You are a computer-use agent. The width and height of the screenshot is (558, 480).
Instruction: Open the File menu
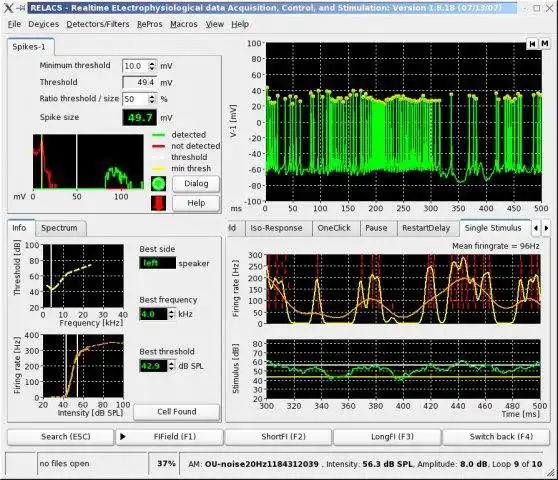coord(14,24)
